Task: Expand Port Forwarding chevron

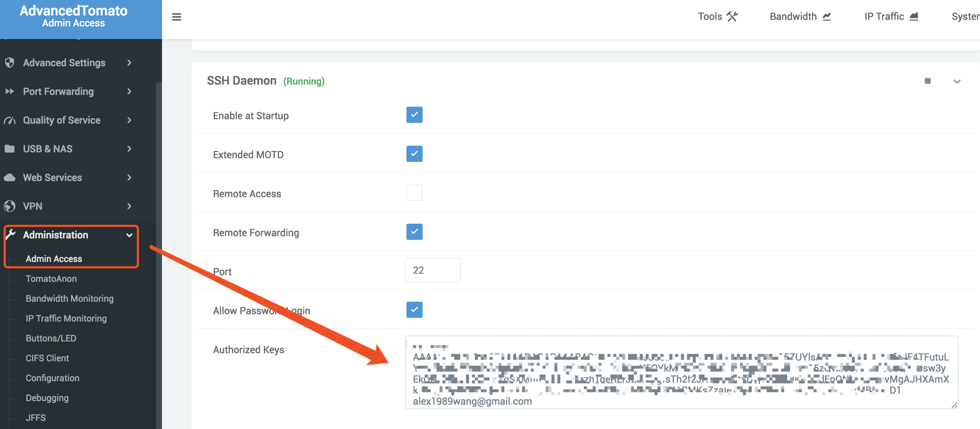Action: 129,91
